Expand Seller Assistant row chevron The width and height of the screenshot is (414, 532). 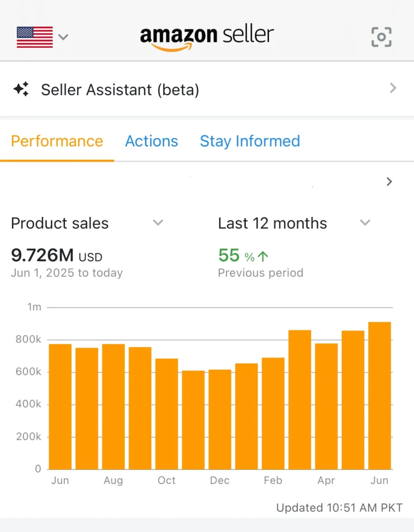[x=393, y=88]
